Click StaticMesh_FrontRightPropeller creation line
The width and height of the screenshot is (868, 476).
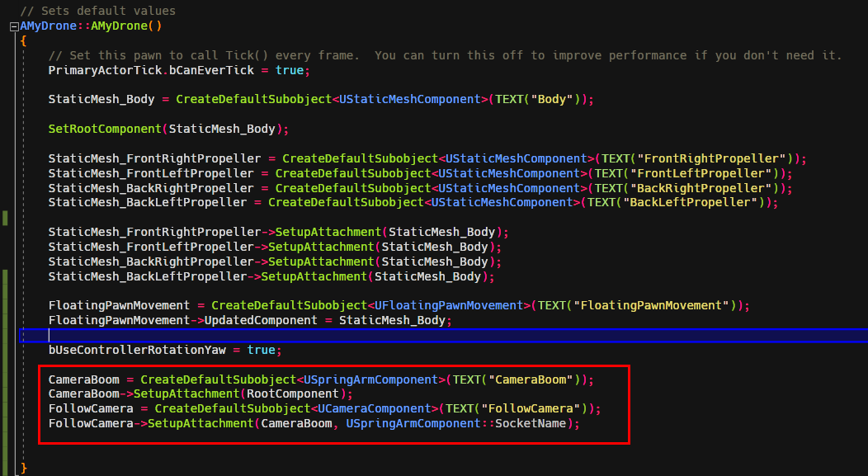(x=427, y=158)
